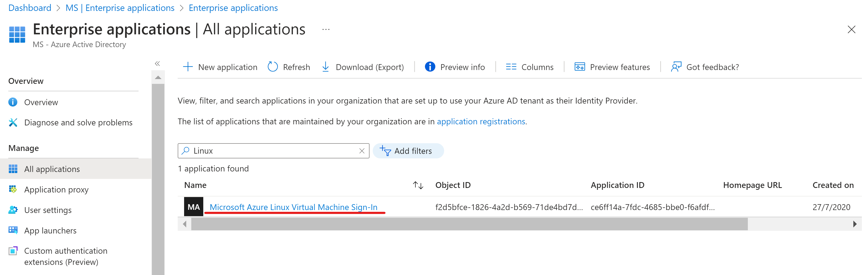Click the Application ID column header
The image size is (868, 275).
(617, 185)
